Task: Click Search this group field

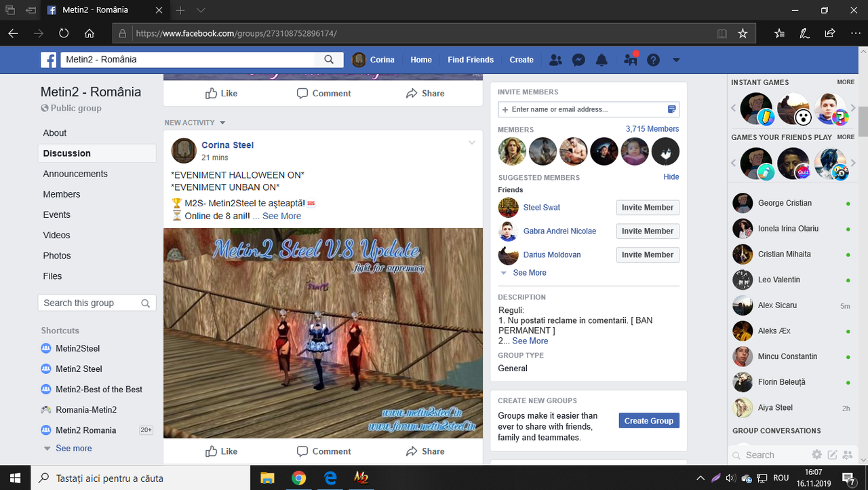Action: click(x=97, y=303)
